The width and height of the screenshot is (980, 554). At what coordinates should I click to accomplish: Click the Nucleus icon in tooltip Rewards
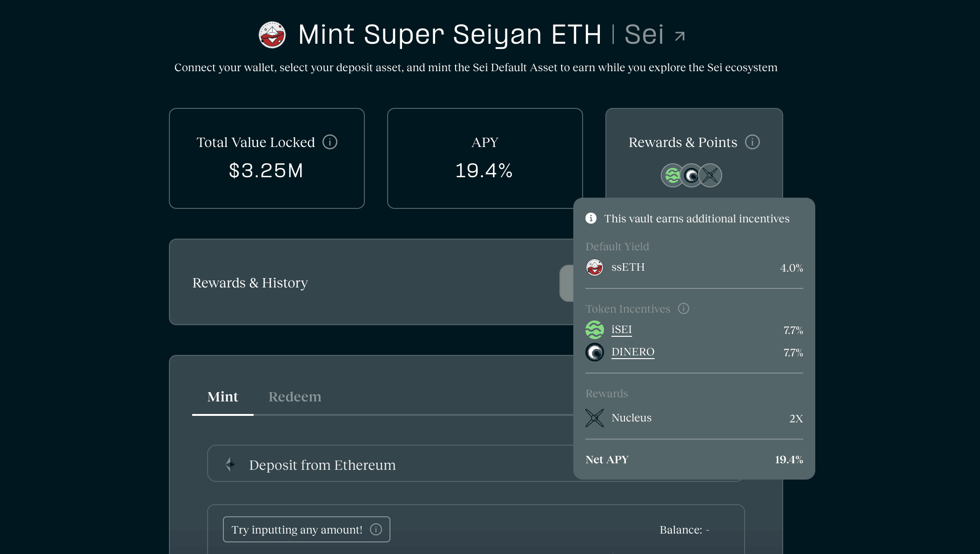(x=595, y=418)
